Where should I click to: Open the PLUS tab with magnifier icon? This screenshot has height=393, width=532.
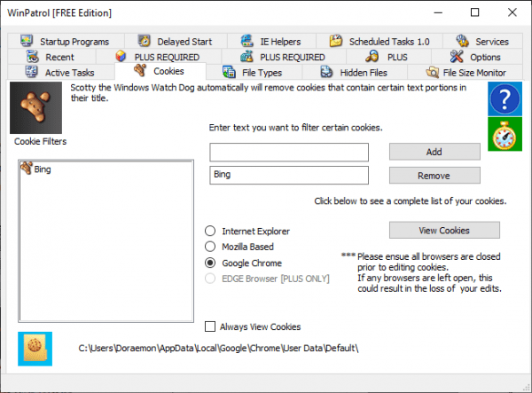tap(389, 57)
